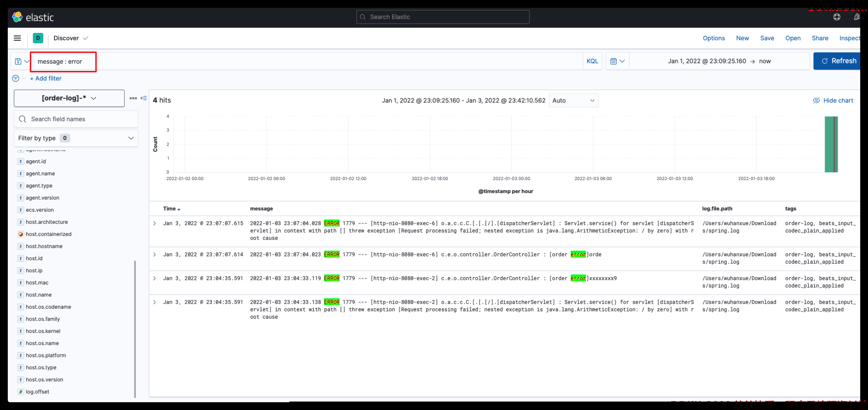Click the green D space avatar

pos(38,38)
